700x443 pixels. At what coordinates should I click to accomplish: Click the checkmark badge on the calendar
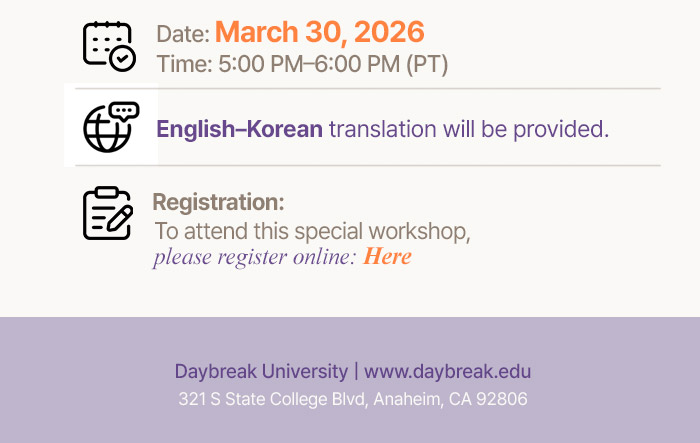(x=122, y=58)
